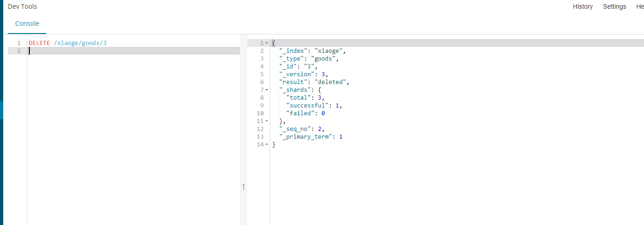Click the "_version": 3 response line
This screenshot has width=644, height=225.
pyautogui.click(x=304, y=74)
